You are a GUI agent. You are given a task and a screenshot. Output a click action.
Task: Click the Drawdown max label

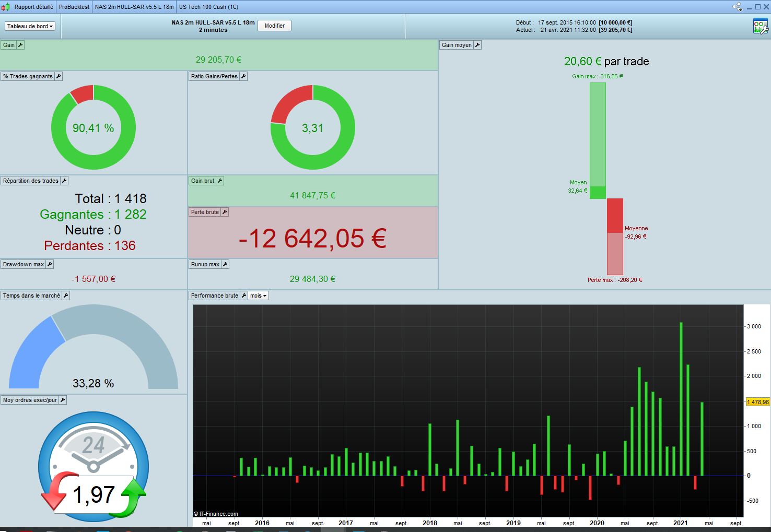click(x=24, y=264)
